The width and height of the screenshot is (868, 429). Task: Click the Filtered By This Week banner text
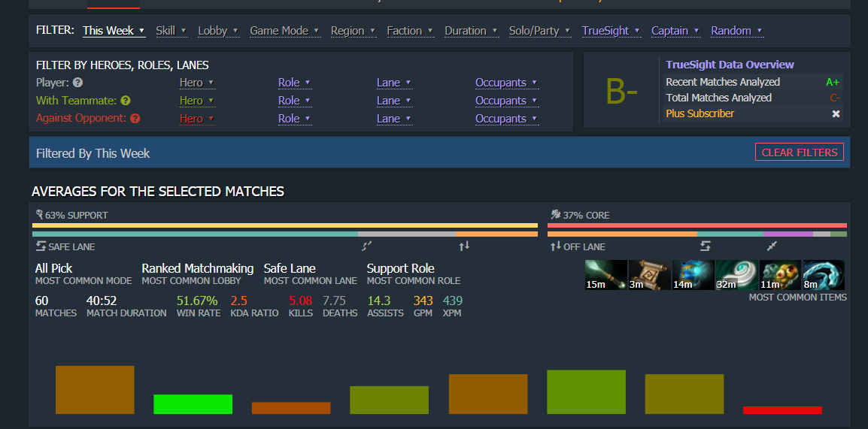point(93,153)
